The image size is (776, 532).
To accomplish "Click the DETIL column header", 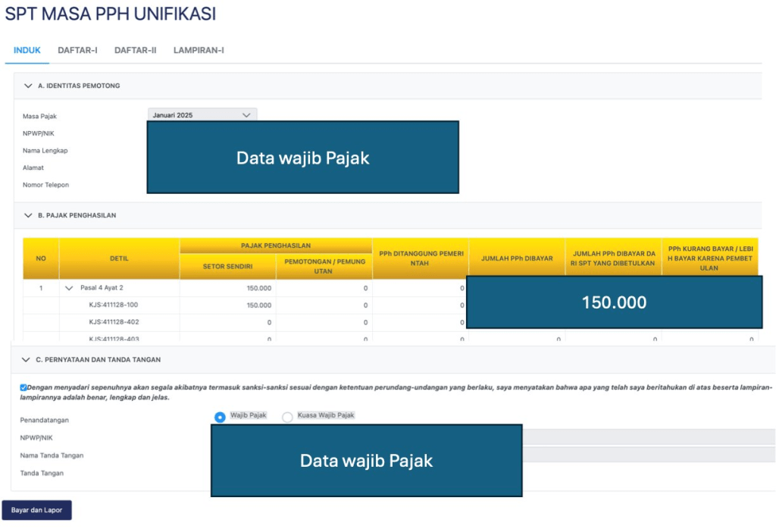I will click(x=119, y=258).
